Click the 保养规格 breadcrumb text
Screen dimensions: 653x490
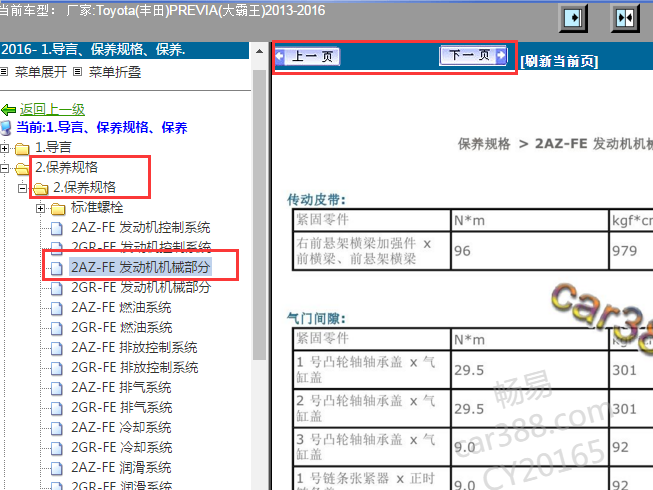pyautogui.click(x=484, y=144)
